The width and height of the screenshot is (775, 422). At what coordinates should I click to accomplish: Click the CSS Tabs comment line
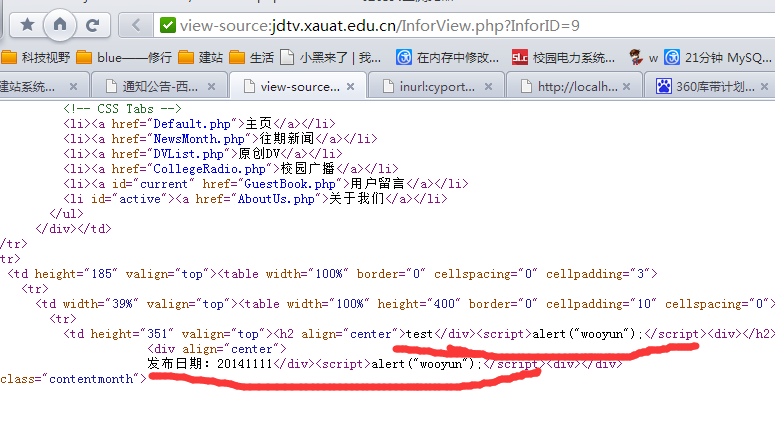pos(123,109)
